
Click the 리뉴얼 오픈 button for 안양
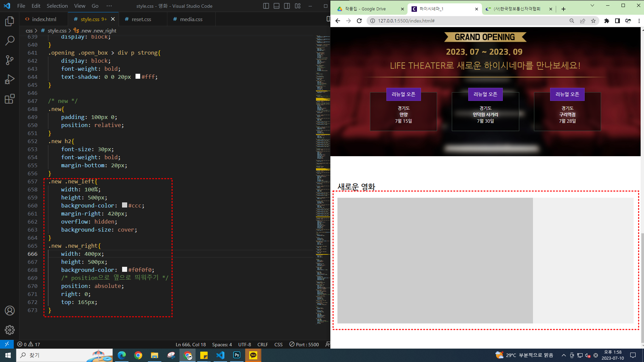point(404,95)
